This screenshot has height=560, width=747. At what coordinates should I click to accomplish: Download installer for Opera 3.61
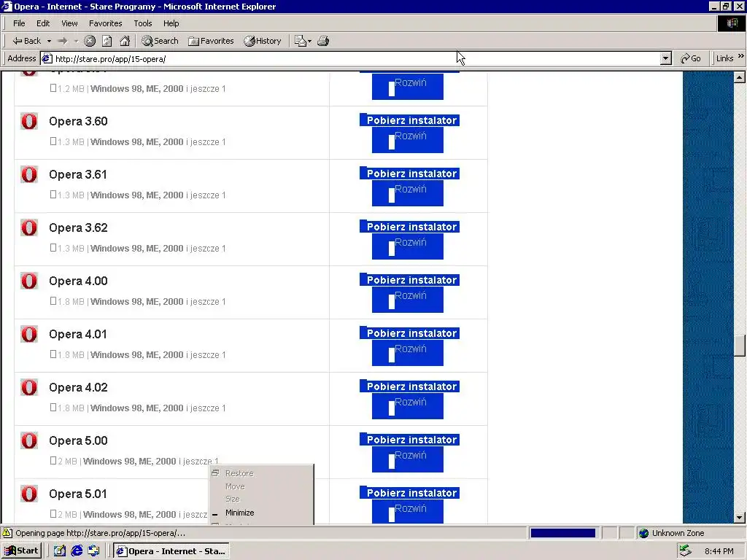pyautogui.click(x=410, y=174)
